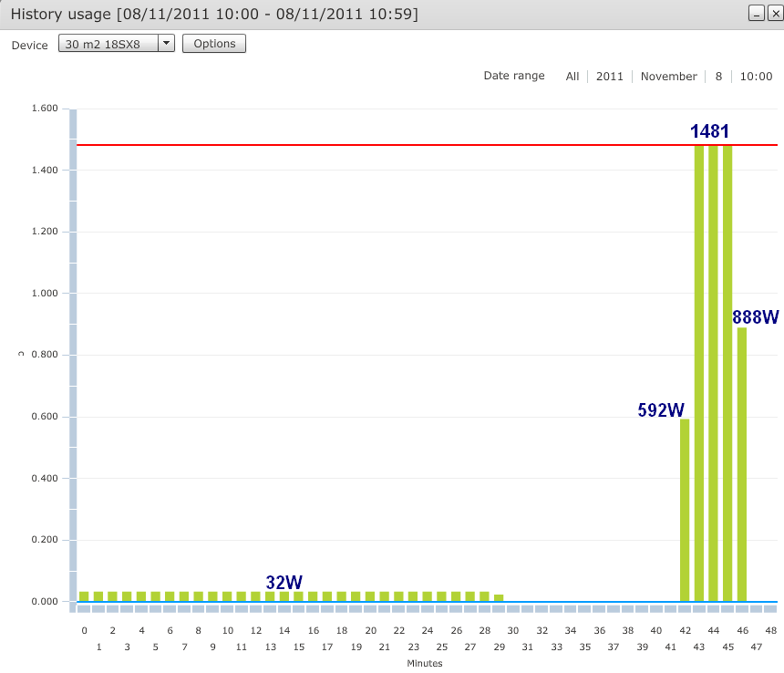Close the History usage window
784x673 pixels.
tap(771, 13)
